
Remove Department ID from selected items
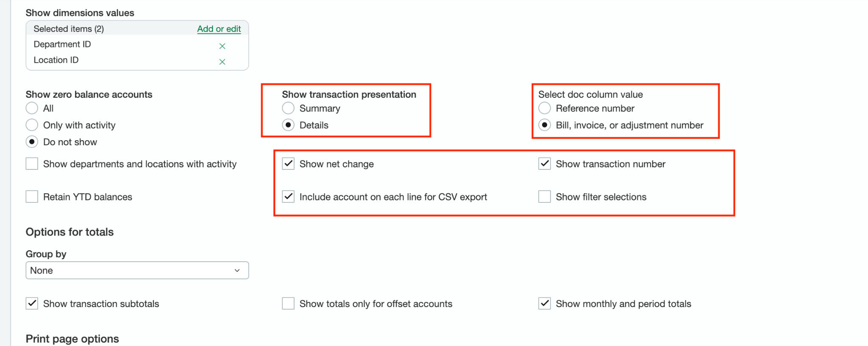pyautogui.click(x=222, y=46)
